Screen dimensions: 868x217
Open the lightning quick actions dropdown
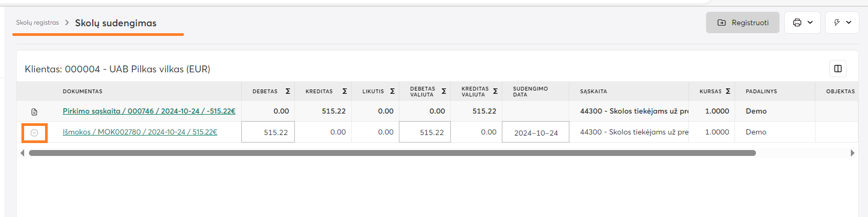pyautogui.click(x=842, y=23)
